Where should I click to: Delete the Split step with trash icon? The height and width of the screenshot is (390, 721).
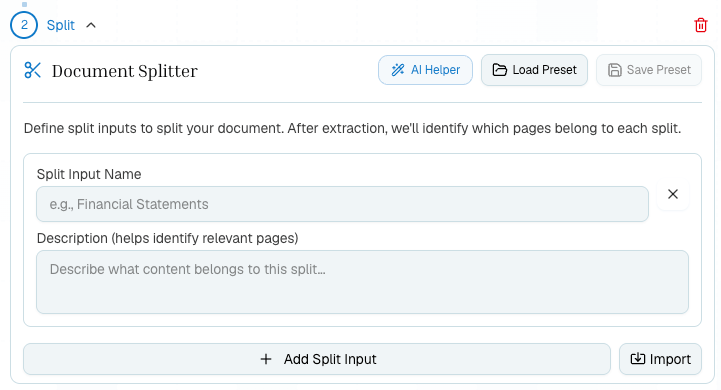[x=700, y=25]
